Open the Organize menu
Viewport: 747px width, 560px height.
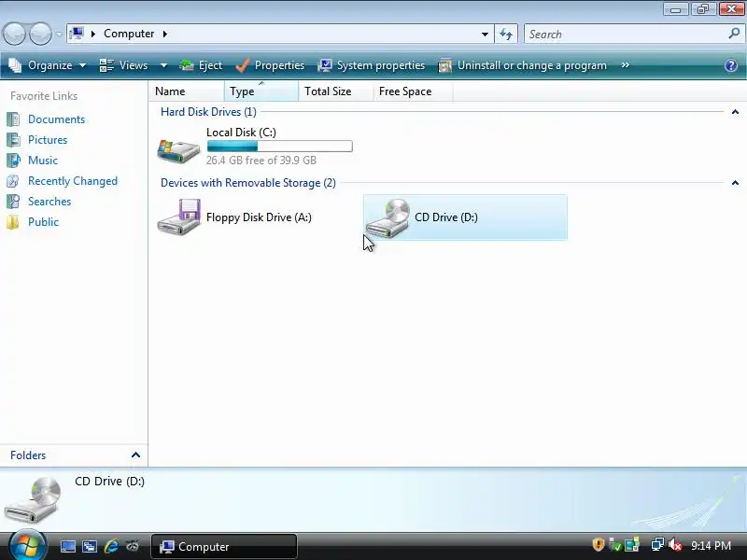(x=48, y=65)
